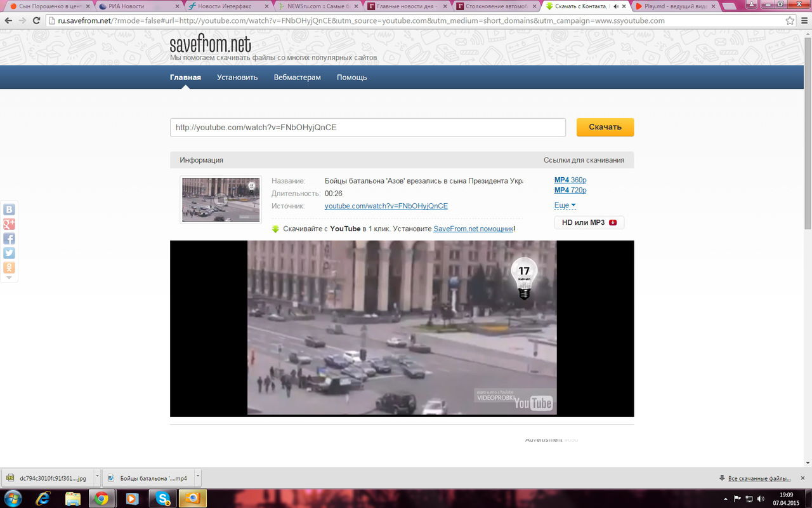Open options arrow for the jpg download
The height and width of the screenshot is (508, 812).
tap(97, 475)
